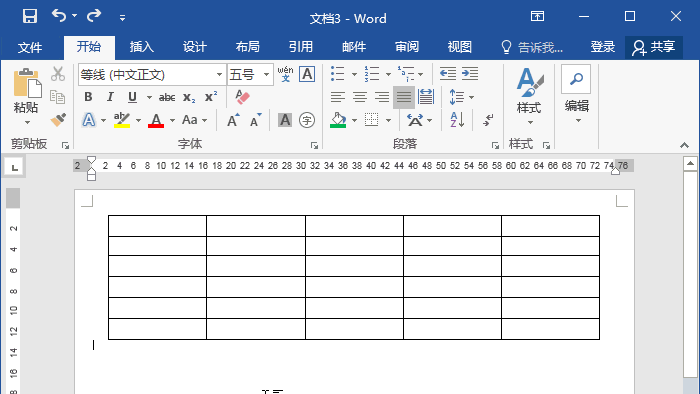Open the font dialog launcher
This screenshot has width=700, height=394.
pyautogui.click(x=314, y=145)
